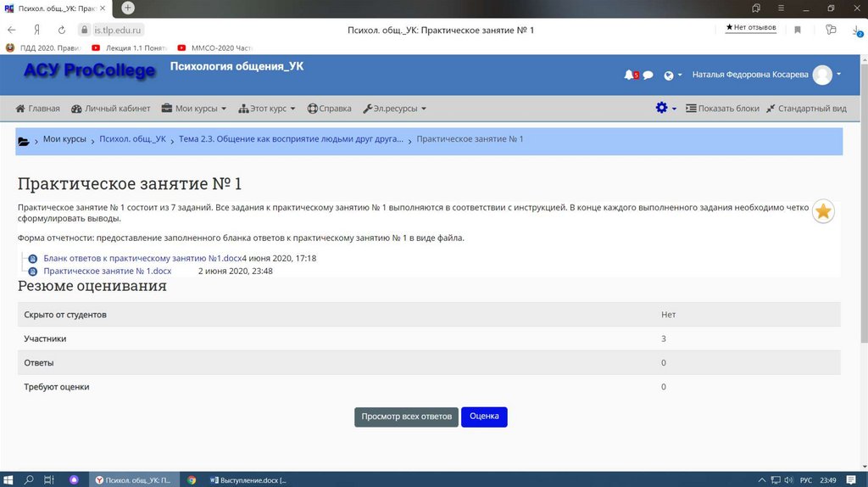Open the Справка help page
Image resolution: width=868 pixels, height=487 pixels.
pyautogui.click(x=330, y=109)
